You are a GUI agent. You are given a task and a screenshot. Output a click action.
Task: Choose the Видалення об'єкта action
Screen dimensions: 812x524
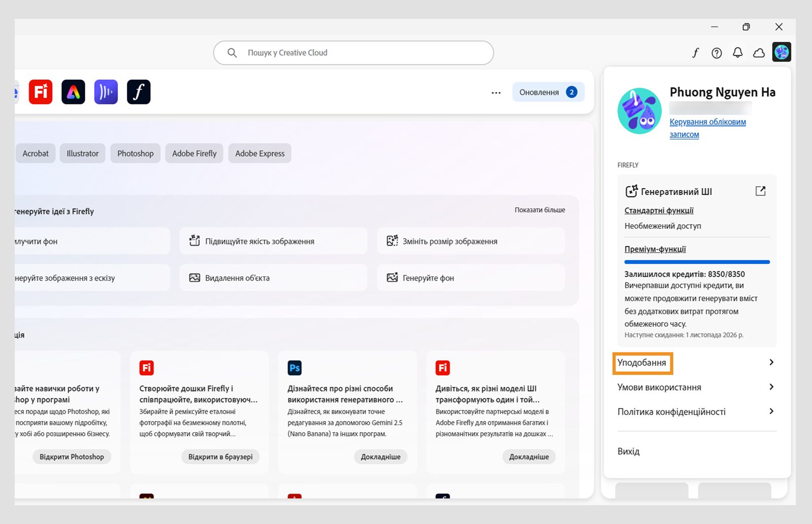274,277
